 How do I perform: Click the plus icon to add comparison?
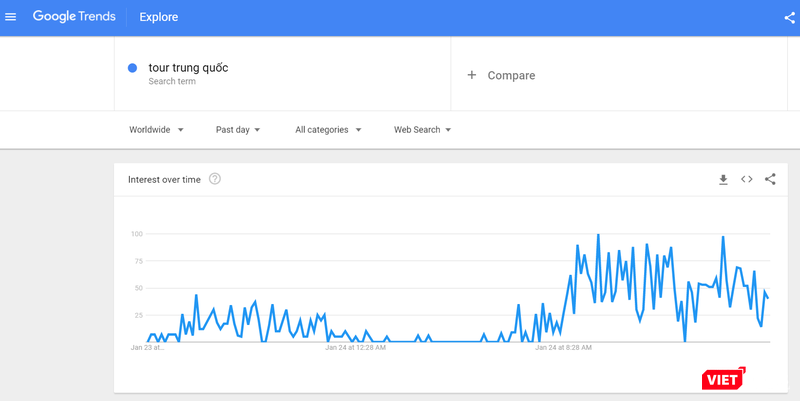click(x=472, y=75)
